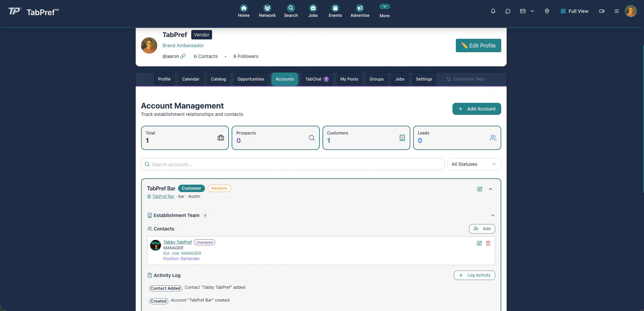The image size is (644, 311).
Task: Edit the TabPref Bar account icon
Action: (x=480, y=189)
